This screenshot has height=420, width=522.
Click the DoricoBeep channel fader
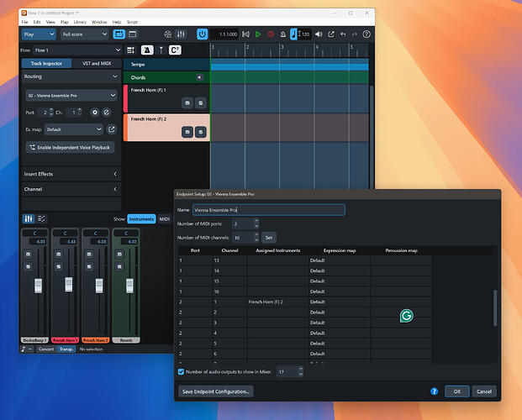(39, 286)
